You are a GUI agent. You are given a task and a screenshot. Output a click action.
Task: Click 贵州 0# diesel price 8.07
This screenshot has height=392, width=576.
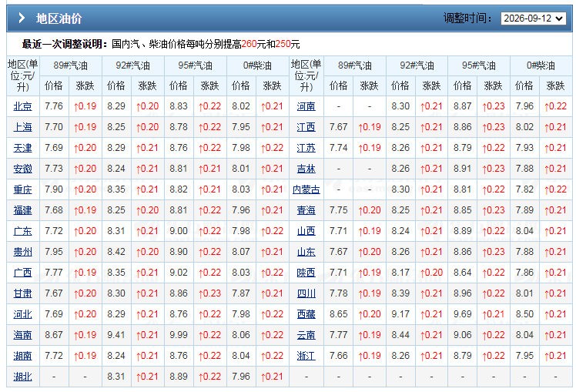point(241,252)
